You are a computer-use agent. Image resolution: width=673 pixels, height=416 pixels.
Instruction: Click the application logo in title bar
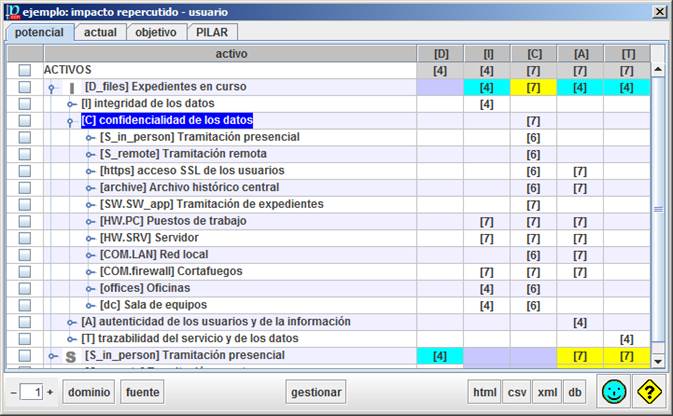(x=12, y=10)
